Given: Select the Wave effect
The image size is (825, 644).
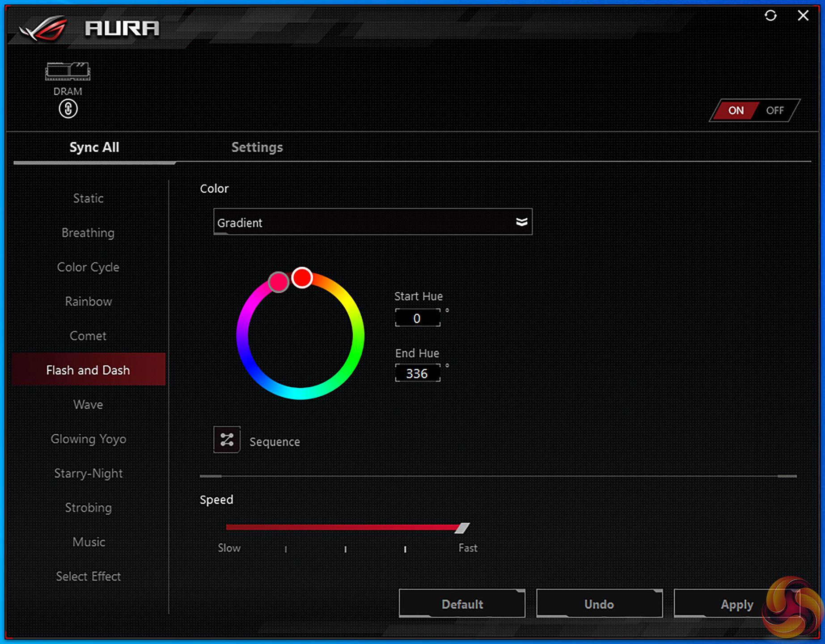Looking at the screenshot, I should (x=89, y=405).
